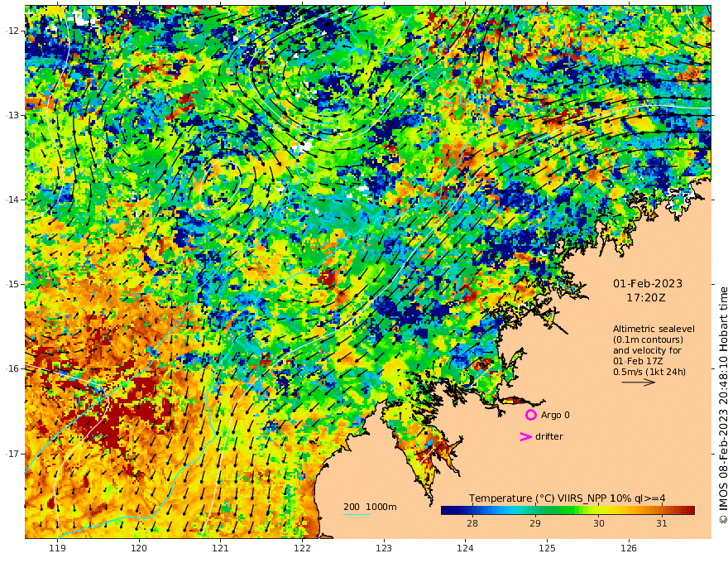The height and width of the screenshot is (563, 728).
Task: Click the magenta Argo circle legend marker
Action: 530,415
